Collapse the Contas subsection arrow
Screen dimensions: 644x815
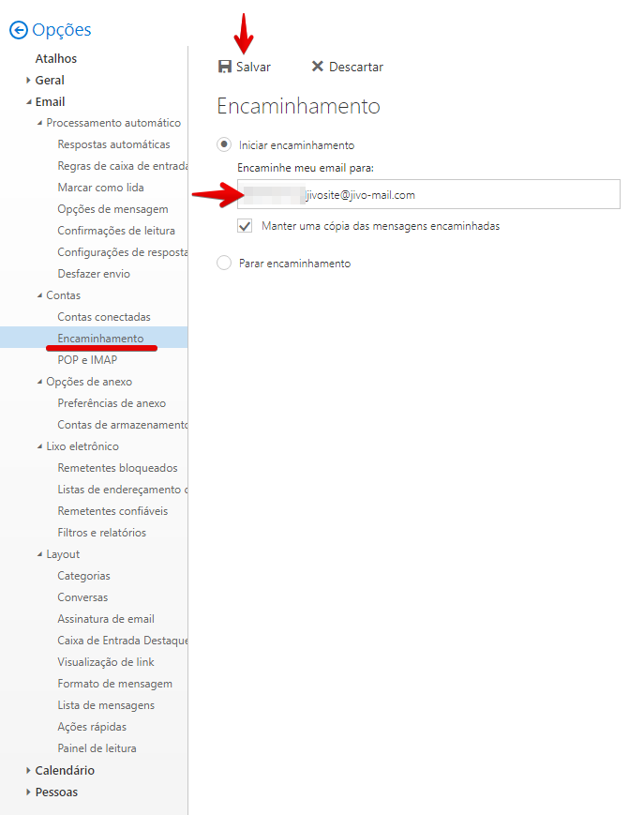pyautogui.click(x=39, y=295)
